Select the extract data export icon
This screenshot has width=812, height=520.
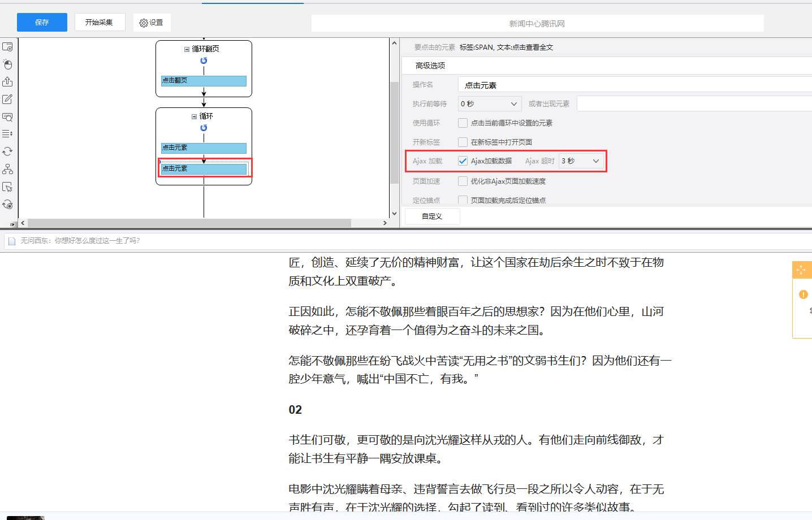pyautogui.click(x=7, y=82)
